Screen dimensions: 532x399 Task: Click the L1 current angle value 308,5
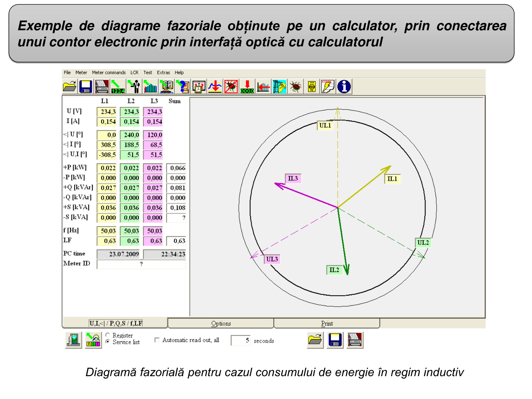(x=107, y=145)
